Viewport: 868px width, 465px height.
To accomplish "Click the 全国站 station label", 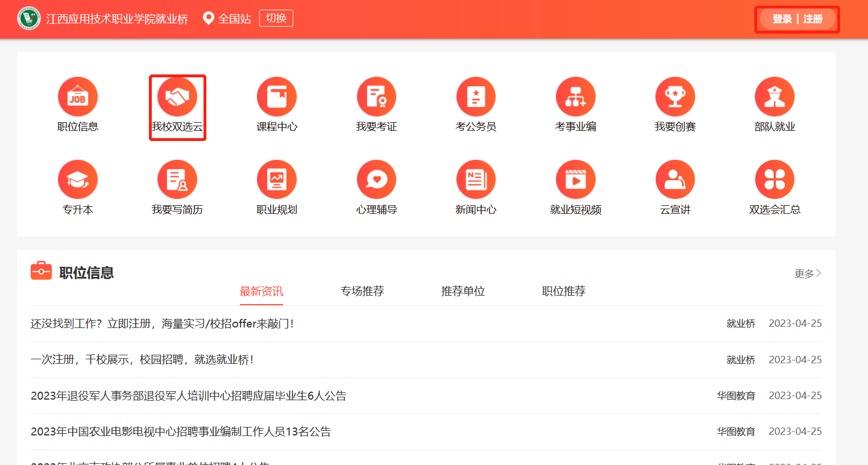I will (235, 19).
